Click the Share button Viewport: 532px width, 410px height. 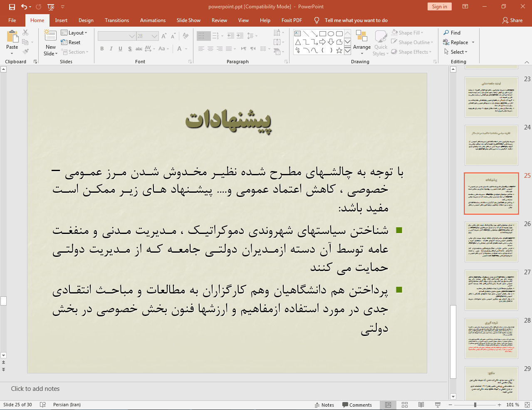[512, 20]
